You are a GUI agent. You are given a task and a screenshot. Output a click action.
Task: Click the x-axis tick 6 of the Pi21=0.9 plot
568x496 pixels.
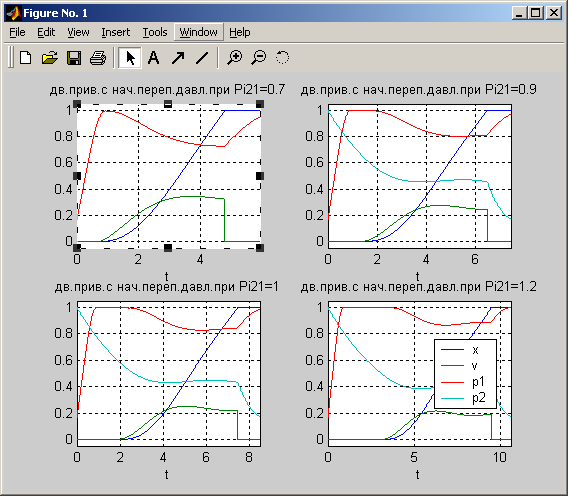coord(475,259)
